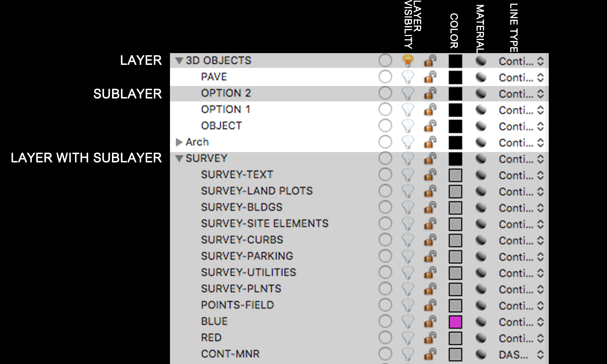607x364 pixels.
Task: Click the material icon for OBJECT layer
Action: coord(481,126)
